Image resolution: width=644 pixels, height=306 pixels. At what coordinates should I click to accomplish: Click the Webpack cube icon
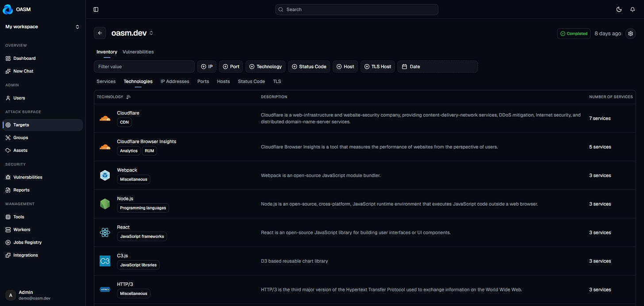tap(105, 175)
